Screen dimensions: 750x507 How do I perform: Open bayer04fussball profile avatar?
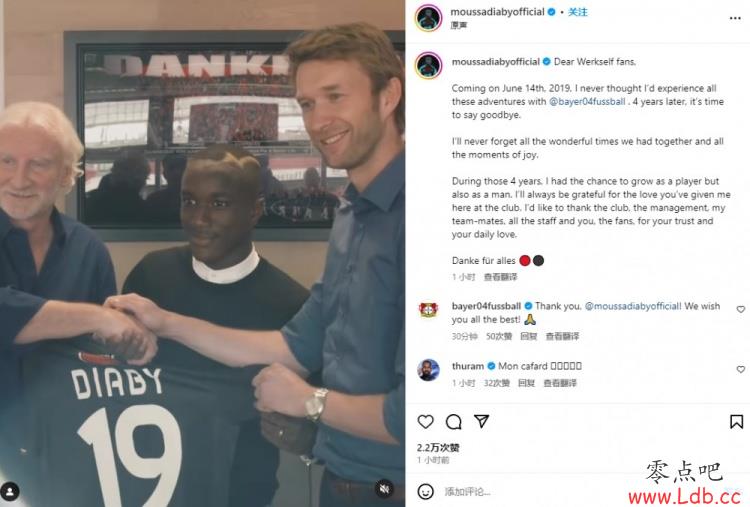[428, 310]
